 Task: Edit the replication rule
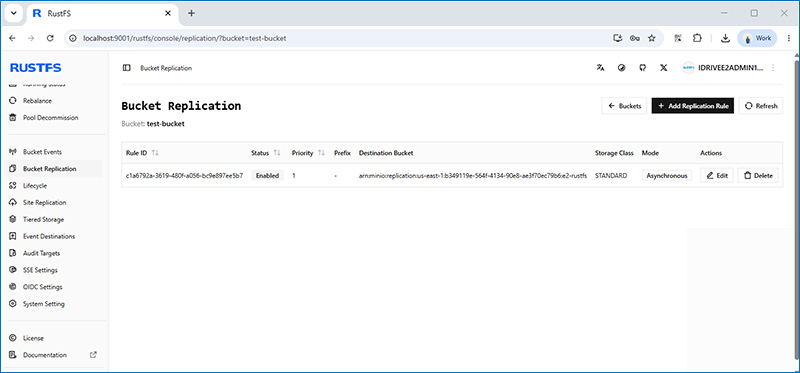(717, 176)
